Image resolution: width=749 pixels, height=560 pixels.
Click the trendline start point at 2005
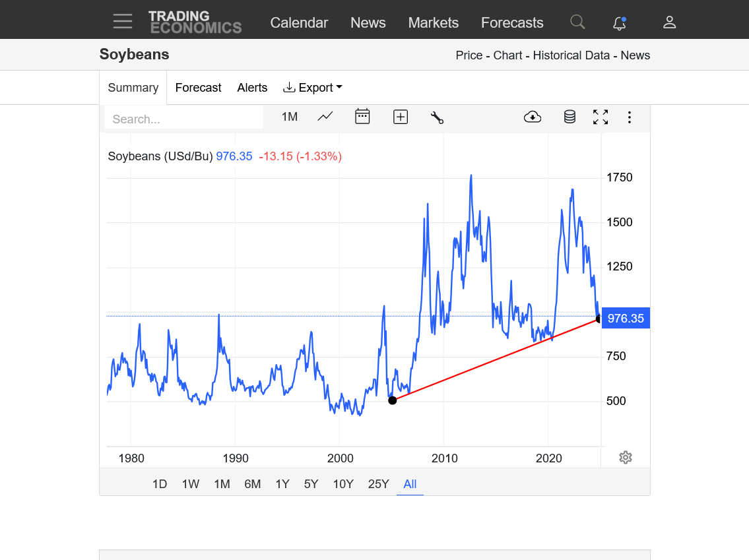click(393, 400)
